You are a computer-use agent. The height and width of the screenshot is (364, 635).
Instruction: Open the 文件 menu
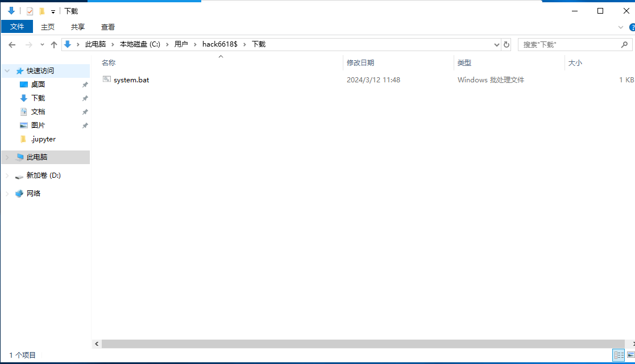pos(17,27)
